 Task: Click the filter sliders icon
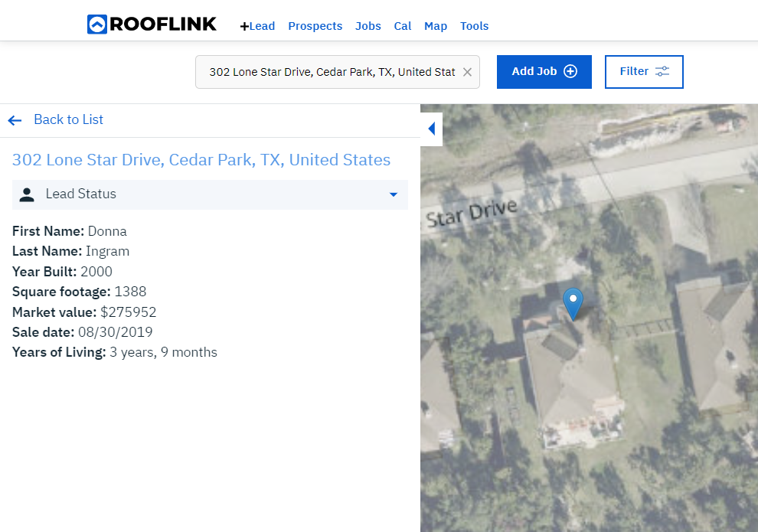click(662, 71)
